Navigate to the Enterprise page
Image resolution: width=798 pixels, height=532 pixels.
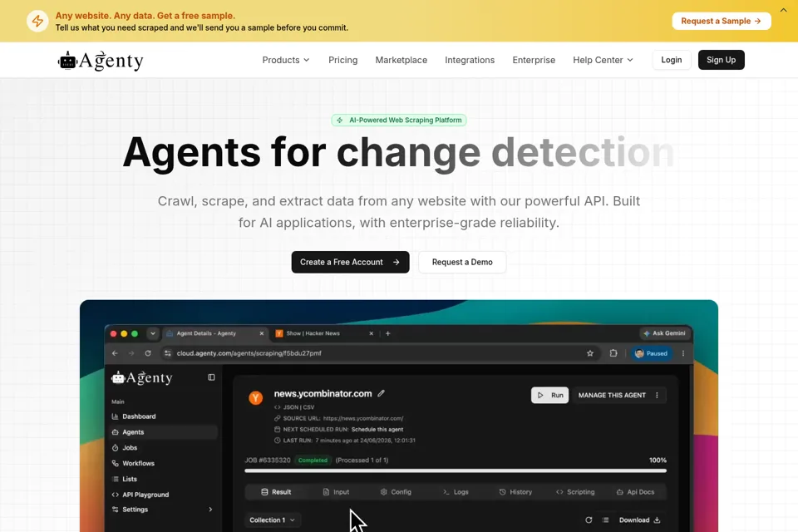click(534, 60)
